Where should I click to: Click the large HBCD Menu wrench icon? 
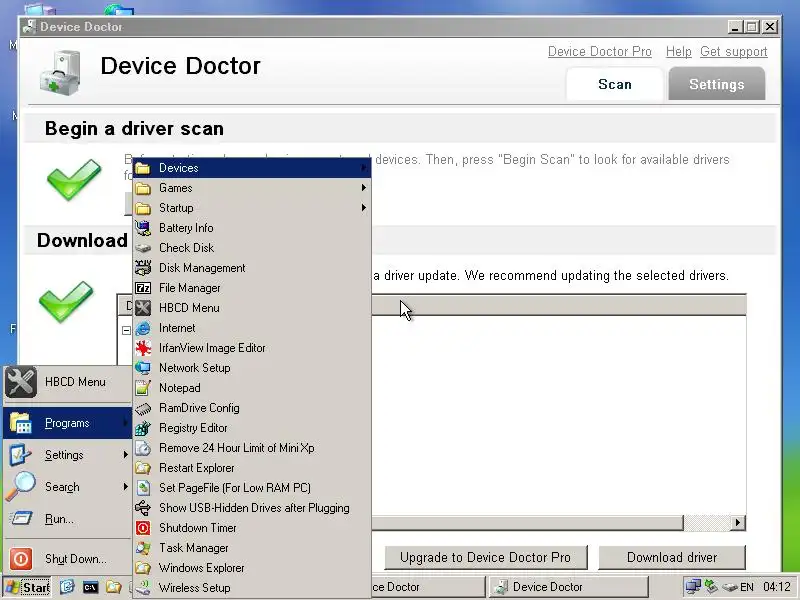(21, 382)
